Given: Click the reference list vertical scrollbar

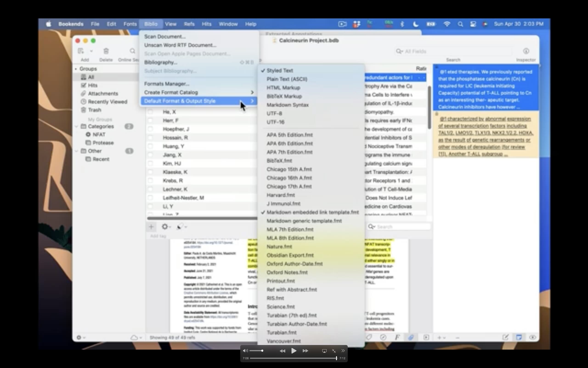Looking at the screenshot, I should coord(429,108).
